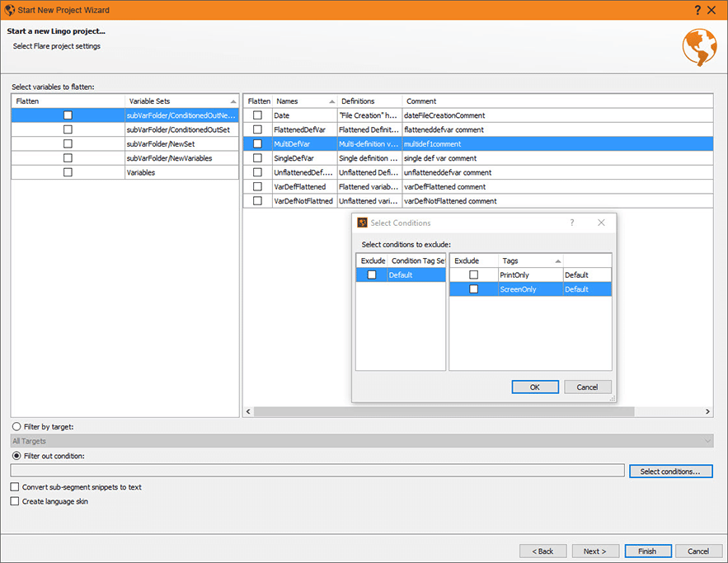The image size is (728, 563).
Task: Toggle flatten for subVarFolder/NewVariables
Action: click(68, 157)
